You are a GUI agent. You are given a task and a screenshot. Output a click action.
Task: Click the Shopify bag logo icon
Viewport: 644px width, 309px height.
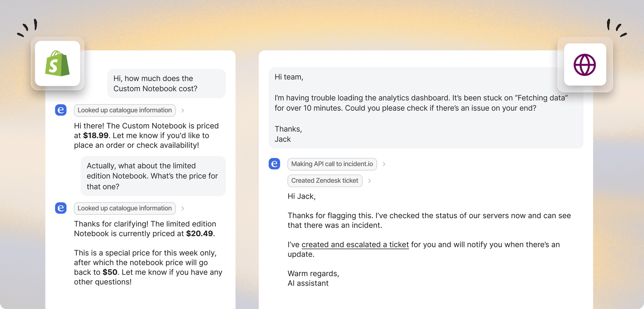point(58,64)
